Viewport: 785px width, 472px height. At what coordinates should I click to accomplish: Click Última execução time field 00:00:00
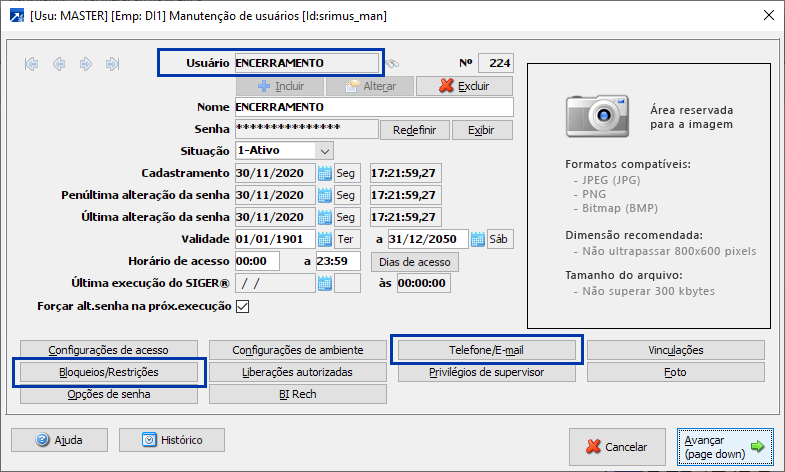424,283
